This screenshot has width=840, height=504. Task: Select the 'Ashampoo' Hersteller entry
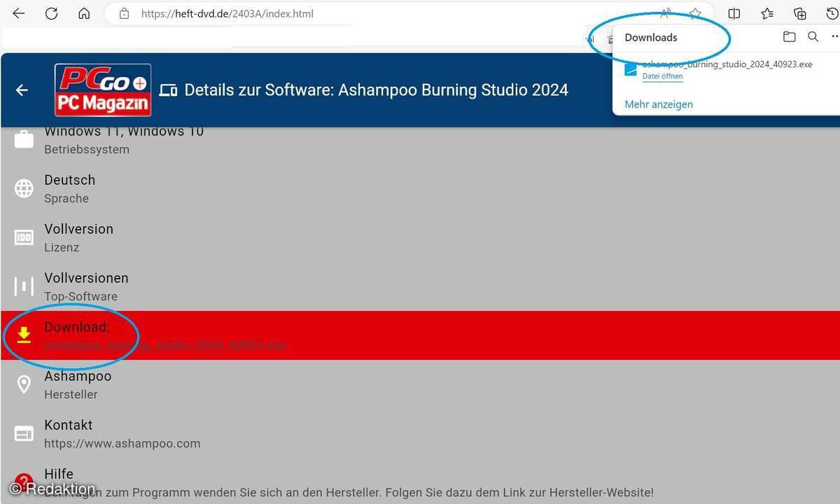[x=78, y=376]
